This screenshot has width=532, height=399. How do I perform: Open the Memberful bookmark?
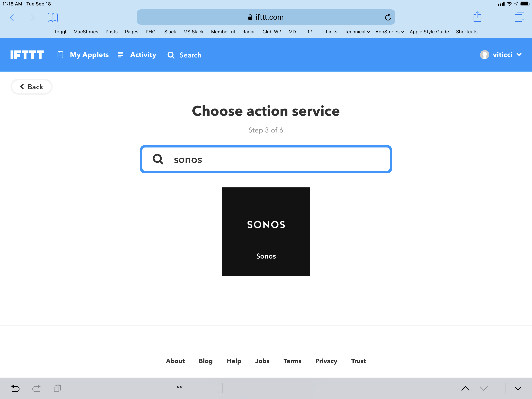click(223, 32)
